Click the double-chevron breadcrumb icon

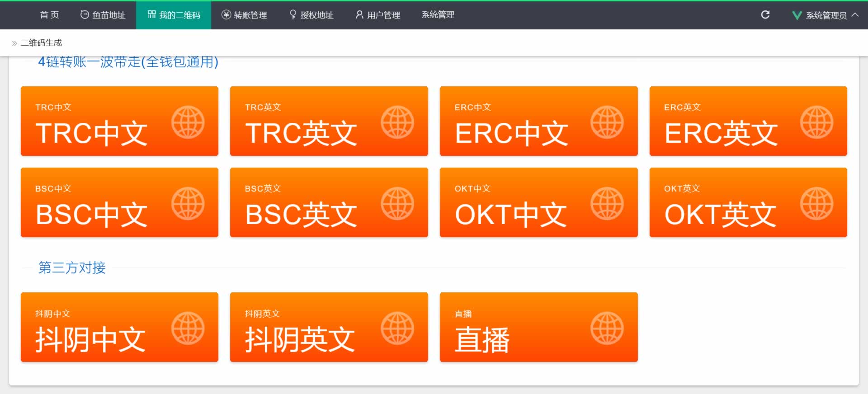click(x=14, y=43)
